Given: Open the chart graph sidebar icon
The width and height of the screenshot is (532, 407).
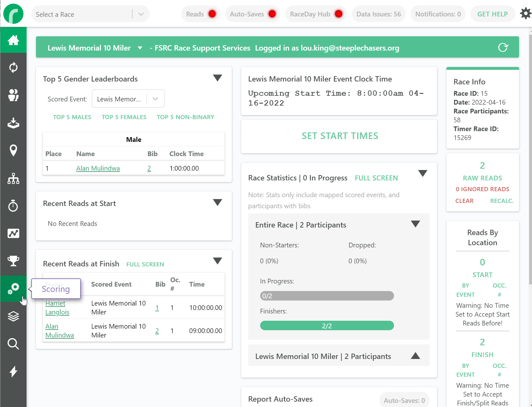Looking at the screenshot, I should 13,233.
